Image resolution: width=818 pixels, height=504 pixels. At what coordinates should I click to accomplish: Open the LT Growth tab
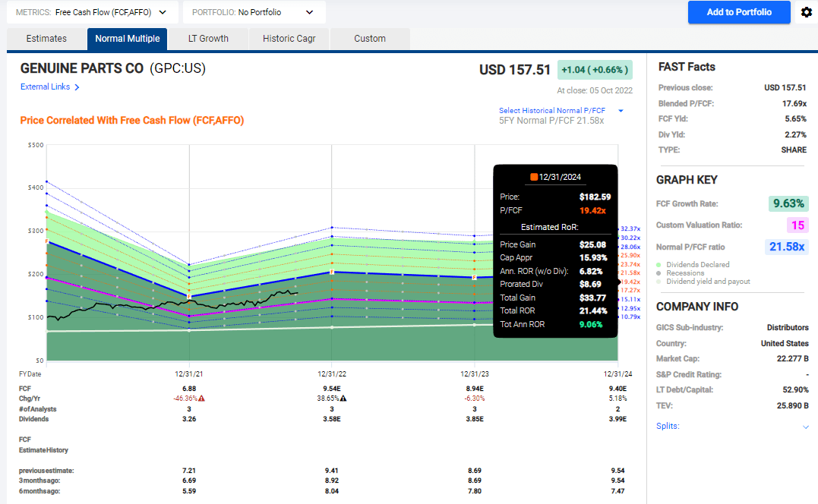point(208,39)
